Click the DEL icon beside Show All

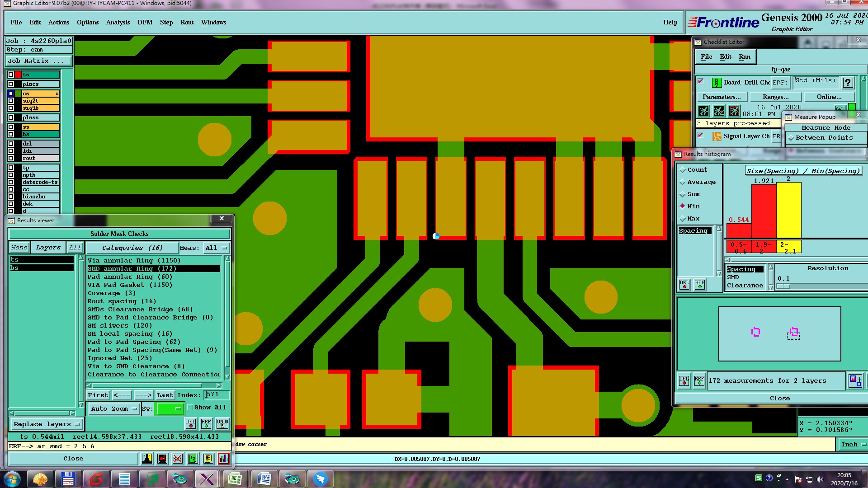191,423
